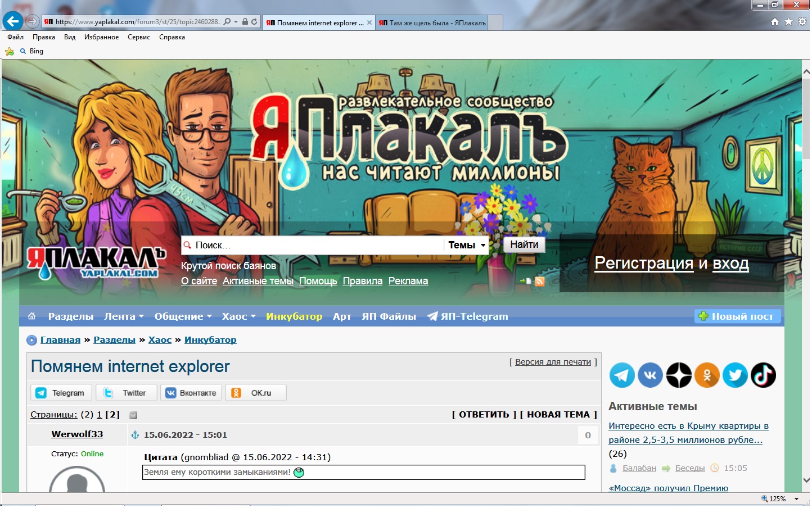Share the topic via Telegram button
Screen dimensions: 812x508
[61, 393]
